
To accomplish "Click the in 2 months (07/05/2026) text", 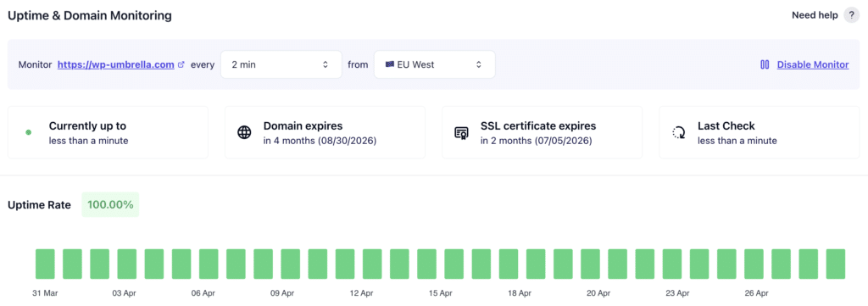I will pyautogui.click(x=537, y=141).
